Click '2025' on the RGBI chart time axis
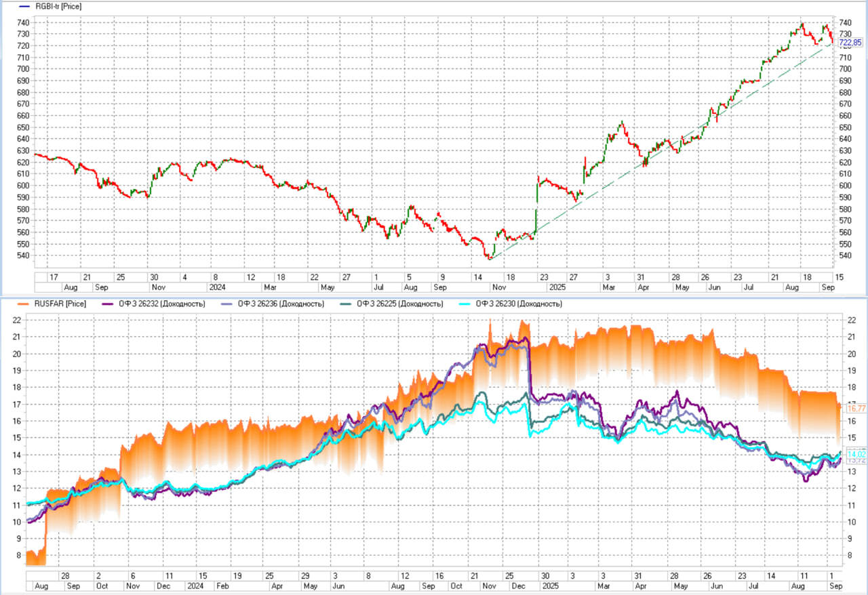Image resolution: width=868 pixels, height=595 pixels. pyautogui.click(x=556, y=287)
